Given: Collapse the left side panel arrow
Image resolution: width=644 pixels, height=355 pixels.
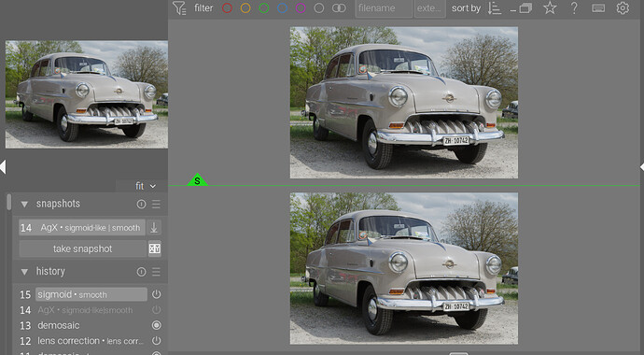Looking at the screenshot, I should 3,167.
